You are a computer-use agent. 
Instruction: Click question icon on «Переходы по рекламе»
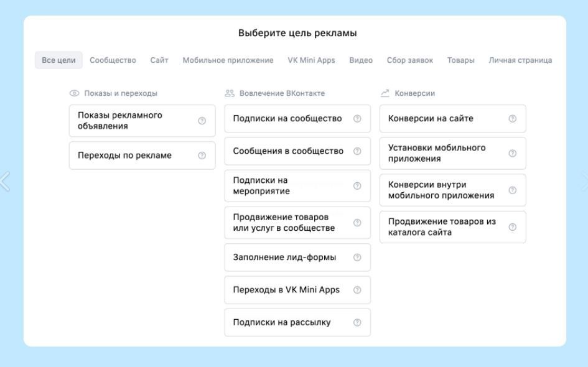201,156
